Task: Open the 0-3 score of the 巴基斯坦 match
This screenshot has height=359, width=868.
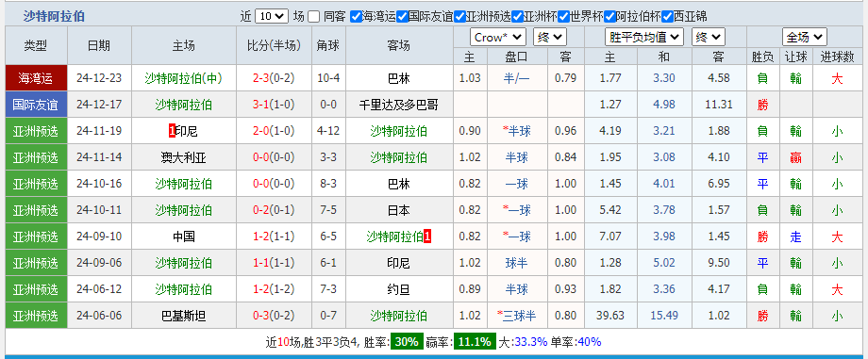Action: (x=260, y=316)
